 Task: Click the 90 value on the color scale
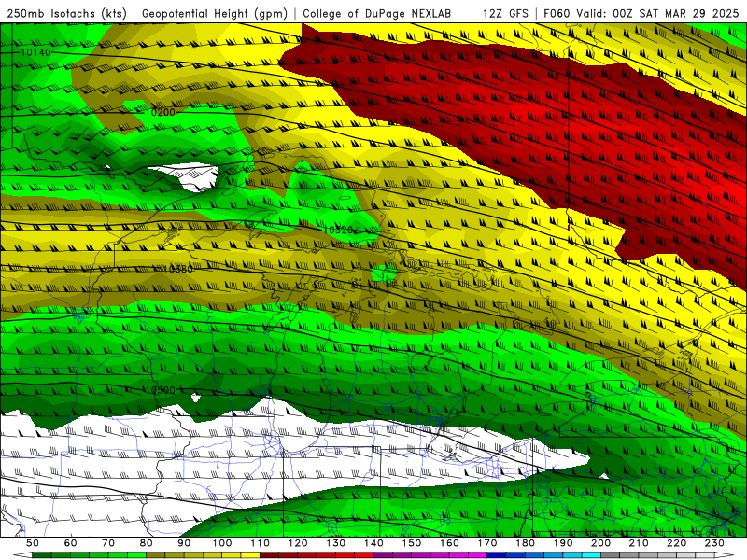click(184, 543)
